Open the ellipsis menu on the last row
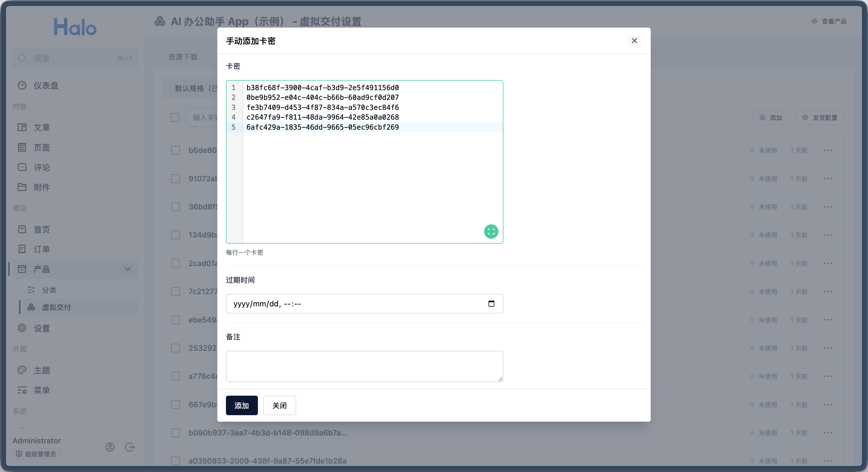 pyautogui.click(x=828, y=461)
